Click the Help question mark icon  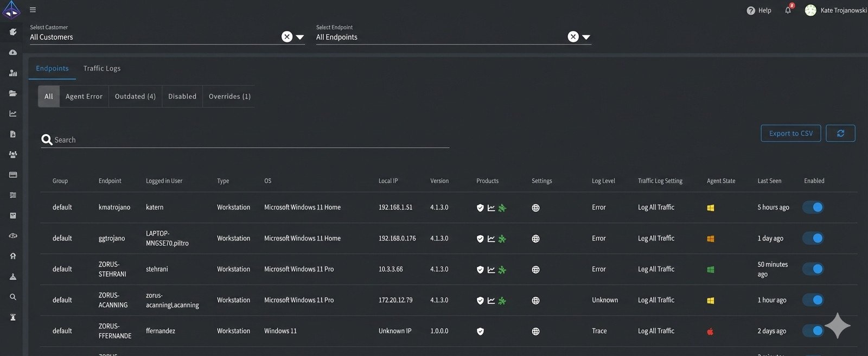coord(751,10)
